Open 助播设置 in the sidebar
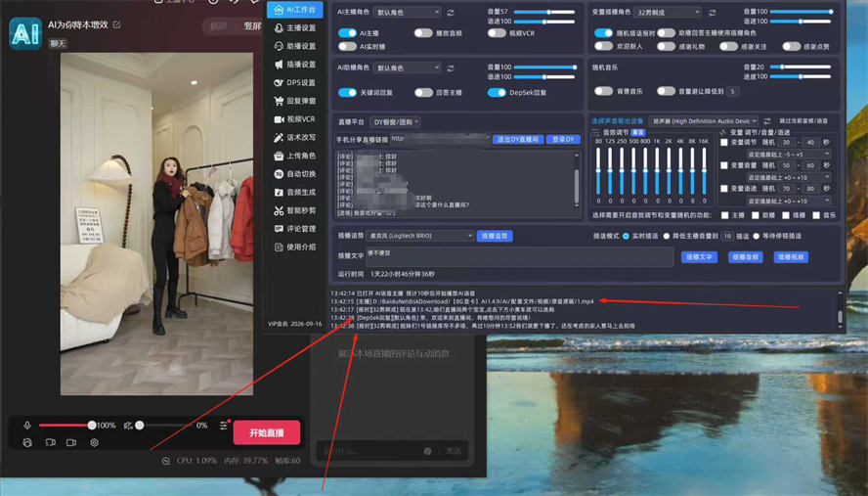The image size is (868, 496). 294,46
